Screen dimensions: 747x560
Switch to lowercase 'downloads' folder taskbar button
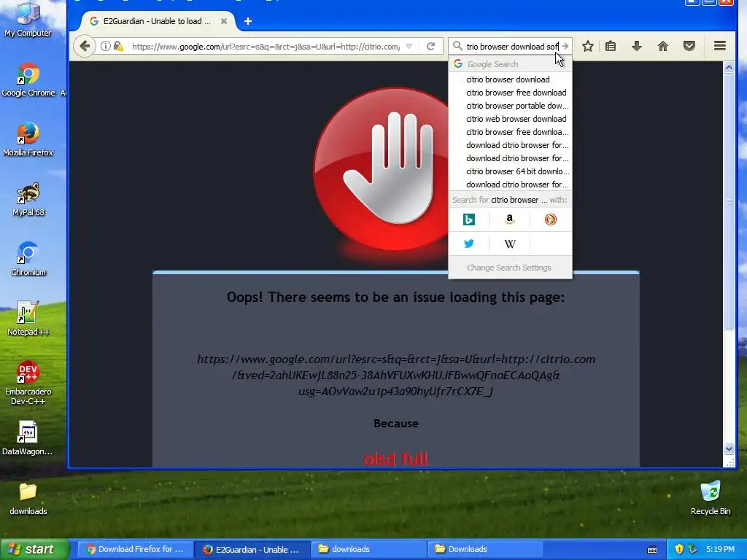click(368, 549)
